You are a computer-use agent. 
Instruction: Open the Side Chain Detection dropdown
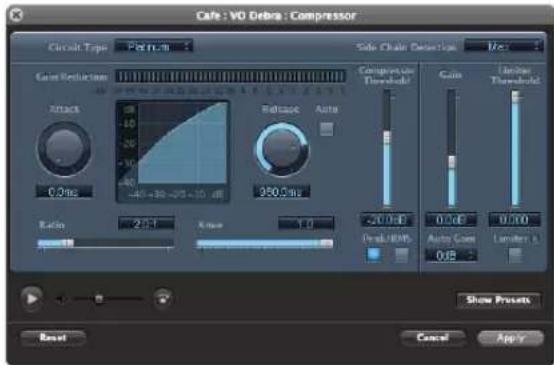point(503,46)
